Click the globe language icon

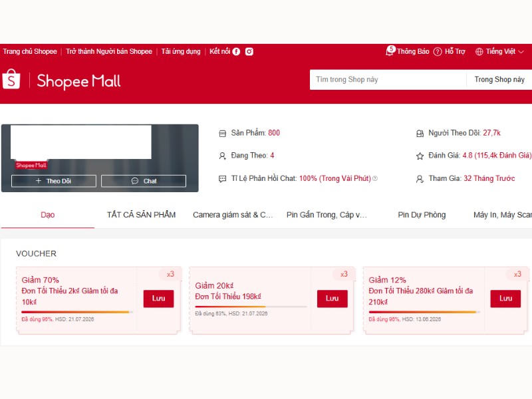click(x=479, y=52)
